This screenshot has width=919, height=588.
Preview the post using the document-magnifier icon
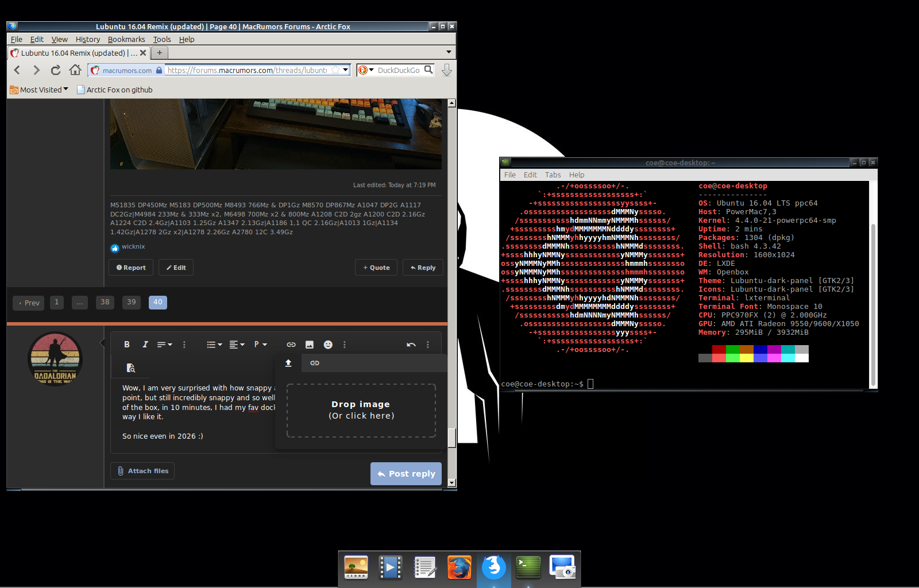(x=131, y=367)
